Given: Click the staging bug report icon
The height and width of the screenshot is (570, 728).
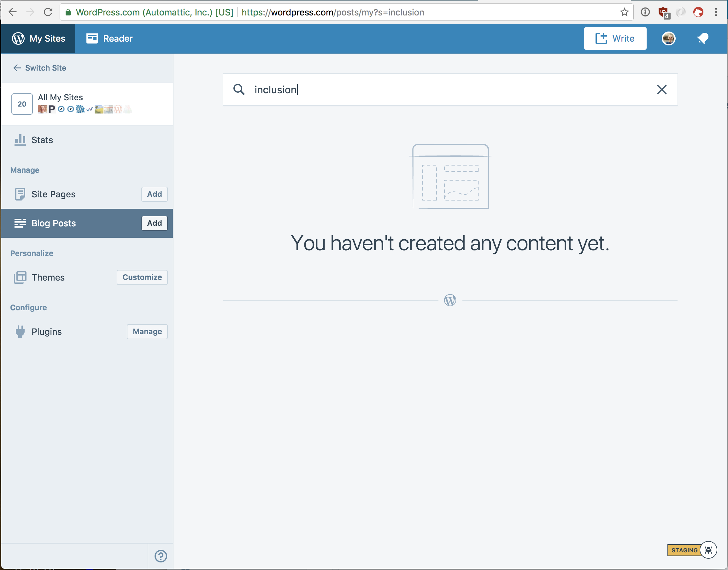Looking at the screenshot, I should coord(708,550).
